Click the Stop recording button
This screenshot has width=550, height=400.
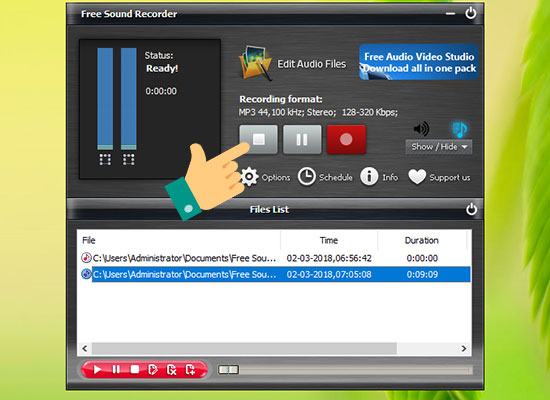pos(259,139)
